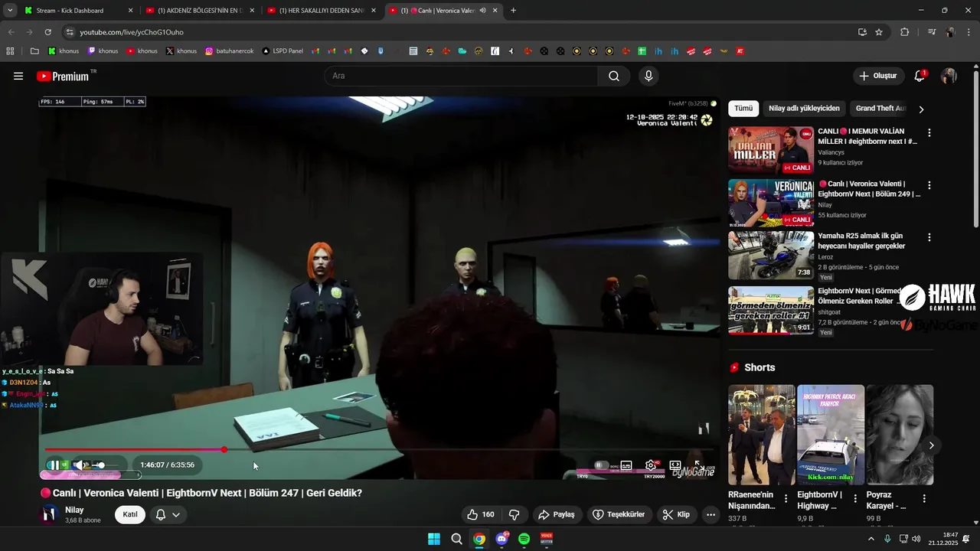The width and height of the screenshot is (980, 551).
Task: Open the Nilay channel avatar
Action: pos(51,514)
